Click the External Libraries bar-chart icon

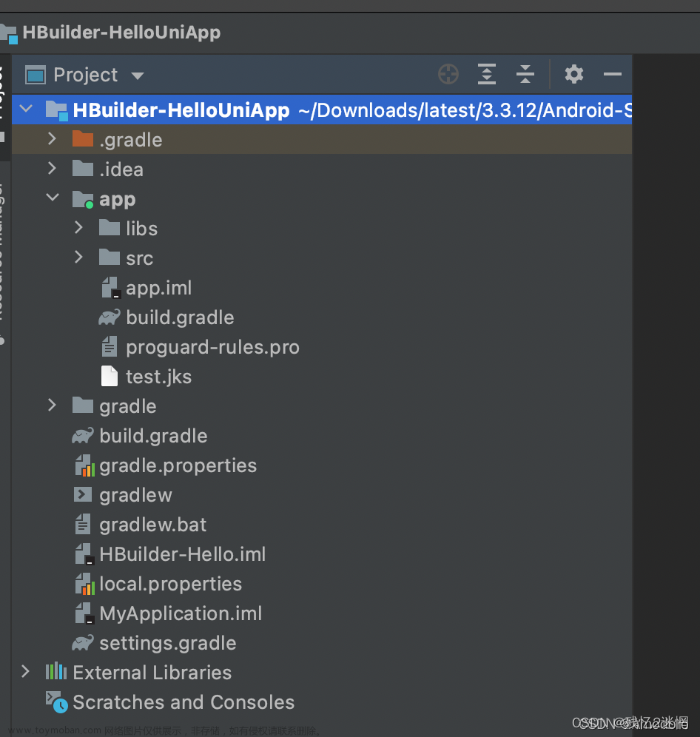tap(56, 671)
